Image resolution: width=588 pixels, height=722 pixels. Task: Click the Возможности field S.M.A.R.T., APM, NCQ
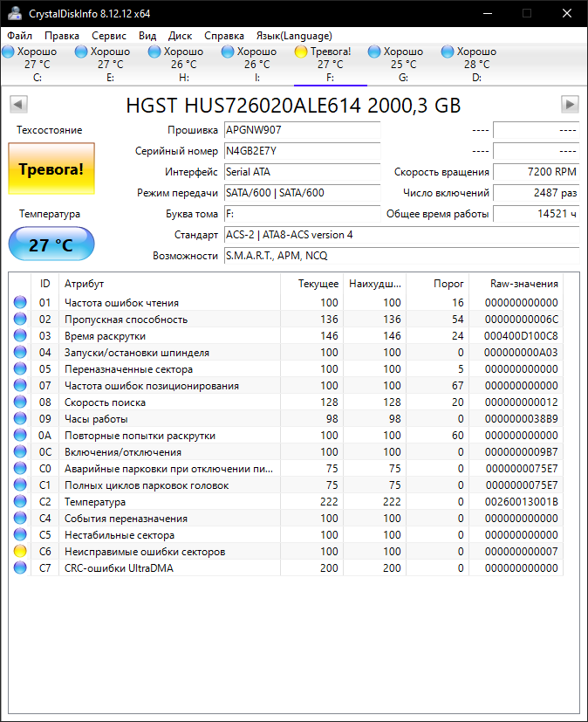[x=401, y=256]
